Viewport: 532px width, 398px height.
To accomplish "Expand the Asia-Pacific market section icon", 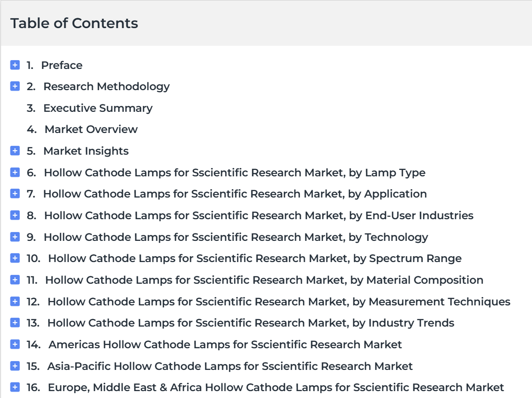I will (x=15, y=366).
